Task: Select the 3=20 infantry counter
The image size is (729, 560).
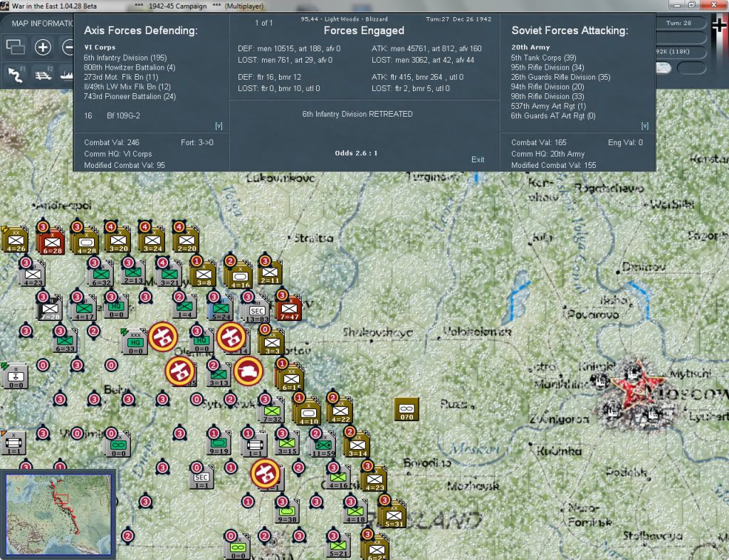Action: [x=118, y=241]
